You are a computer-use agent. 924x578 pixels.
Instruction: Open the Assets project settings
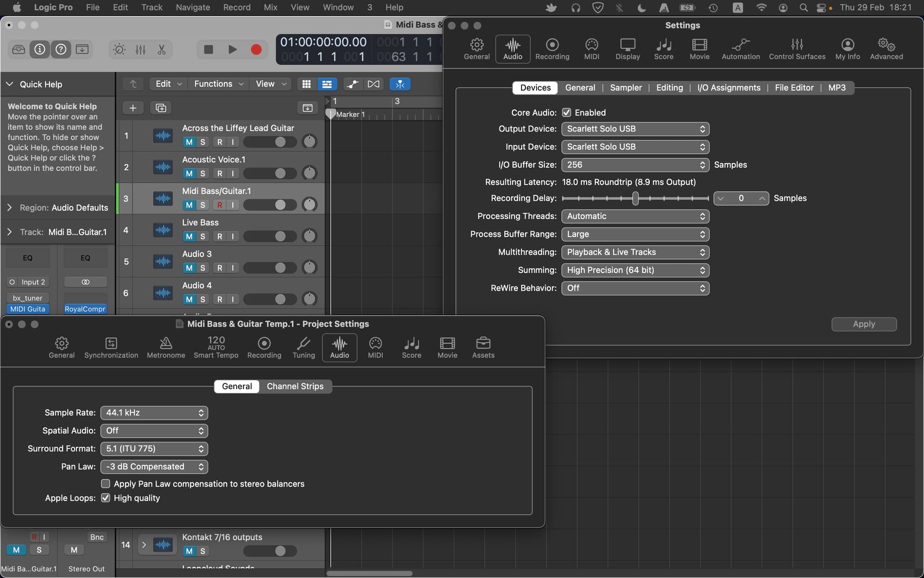click(x=483, y=348)
